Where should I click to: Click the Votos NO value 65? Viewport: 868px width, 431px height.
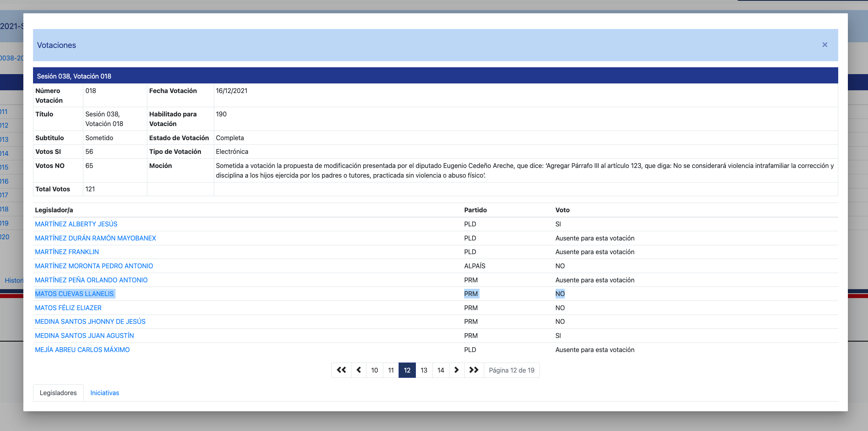click(x=89, y=166)
